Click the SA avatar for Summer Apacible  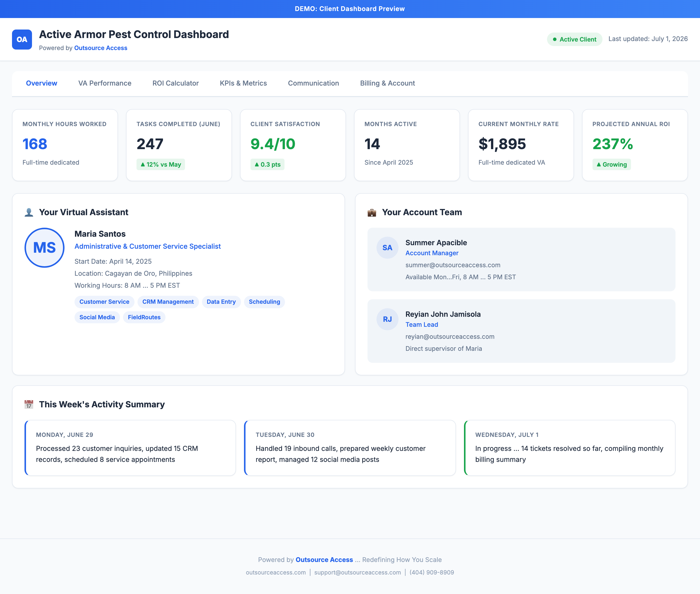pyautogui.click(x=387, y=248)
